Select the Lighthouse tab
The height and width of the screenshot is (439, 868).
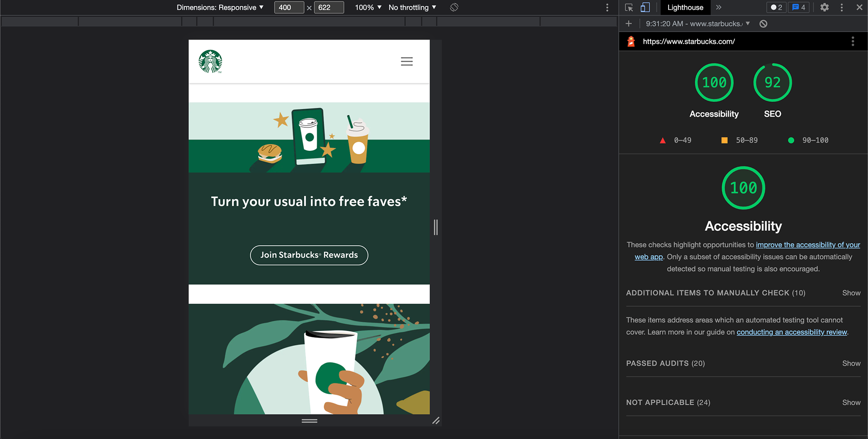(685, 7)
